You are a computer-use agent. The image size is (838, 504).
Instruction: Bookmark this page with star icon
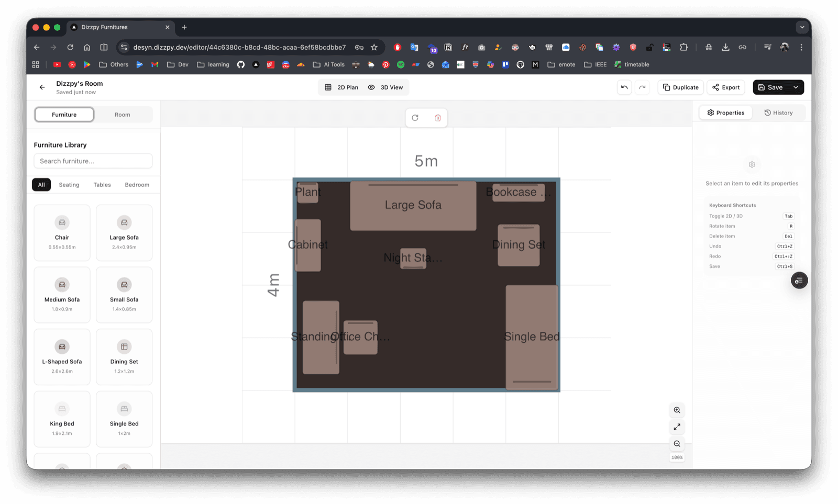coord(374,47)
